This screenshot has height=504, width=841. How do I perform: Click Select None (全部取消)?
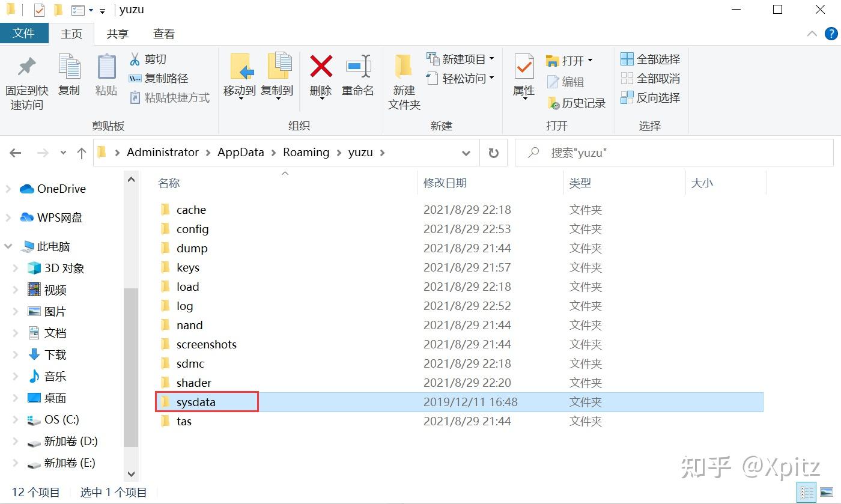pyautogui.click(x=651, y=78)
